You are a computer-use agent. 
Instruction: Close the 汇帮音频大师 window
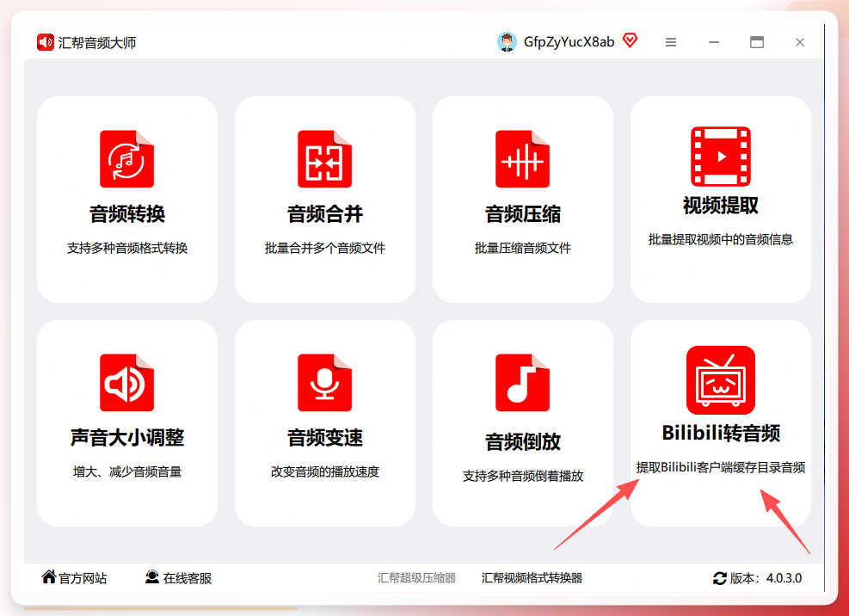tap(800, 42)
